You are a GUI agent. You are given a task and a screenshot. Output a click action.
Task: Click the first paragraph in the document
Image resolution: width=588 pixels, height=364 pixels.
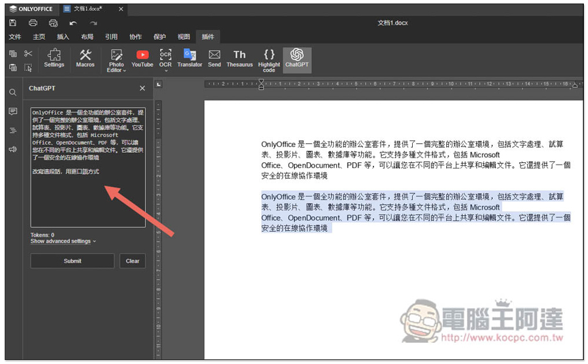click(x=416, y=160)
